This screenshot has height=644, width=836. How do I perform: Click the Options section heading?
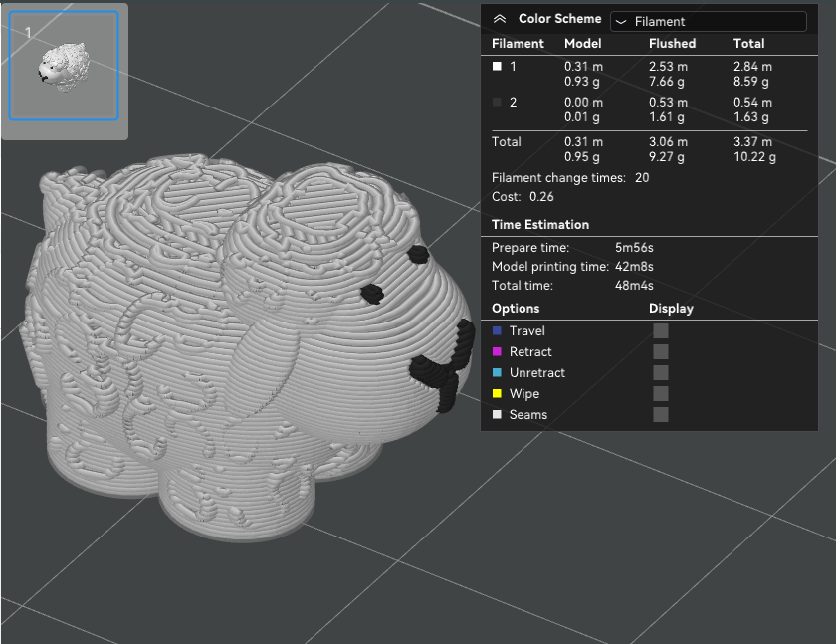click(516, 309)
